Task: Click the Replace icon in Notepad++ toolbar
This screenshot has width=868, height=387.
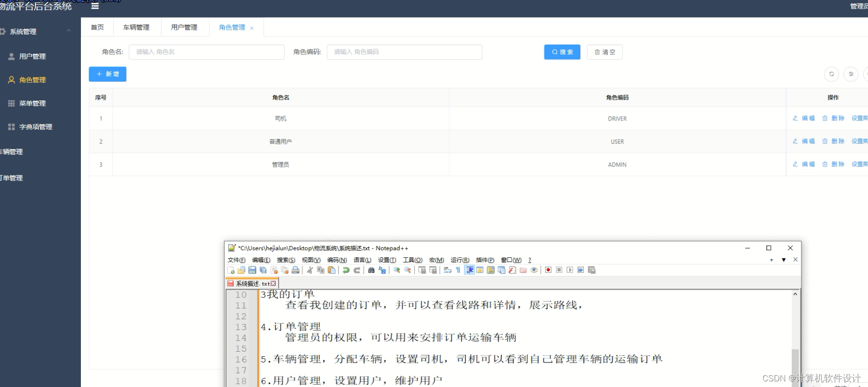Action: click(x=382, y=270)
